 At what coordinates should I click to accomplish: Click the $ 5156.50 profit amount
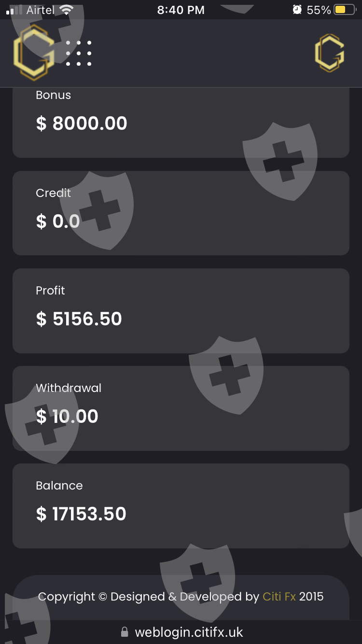[79, 319]
